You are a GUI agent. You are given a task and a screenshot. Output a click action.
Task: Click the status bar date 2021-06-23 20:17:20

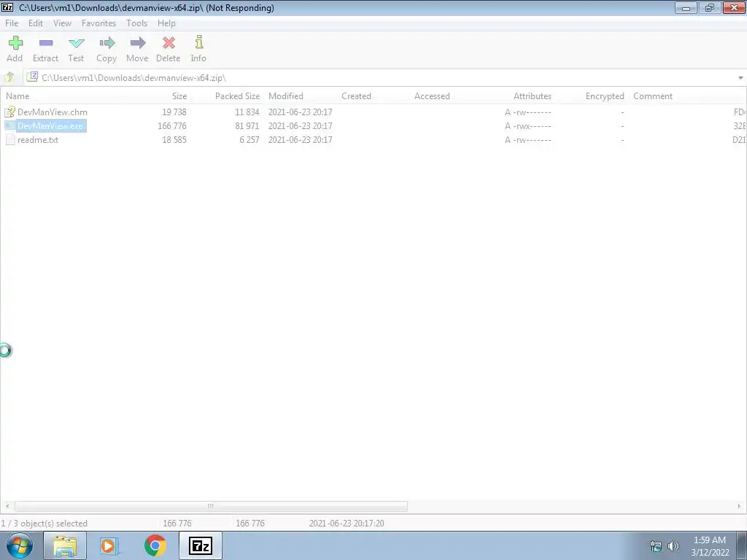pos(347,523)
